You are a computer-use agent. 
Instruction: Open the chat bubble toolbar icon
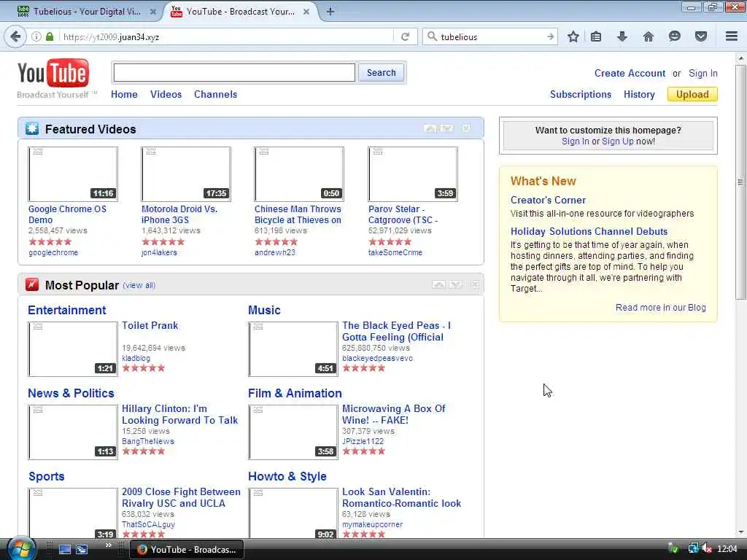pos(675,36)
